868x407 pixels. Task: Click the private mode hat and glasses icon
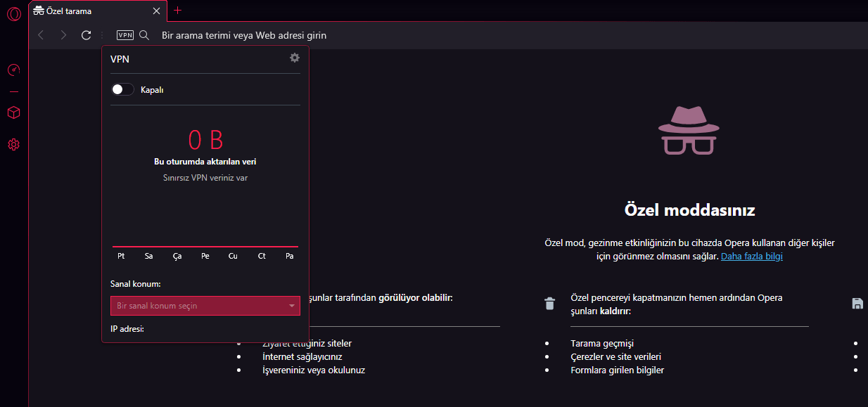(689, 131)
